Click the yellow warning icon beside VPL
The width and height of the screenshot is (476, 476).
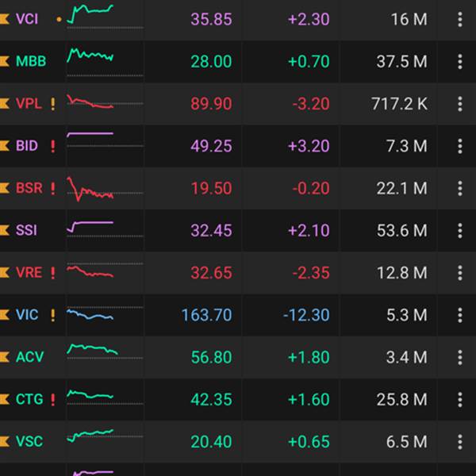click(53, 103)
